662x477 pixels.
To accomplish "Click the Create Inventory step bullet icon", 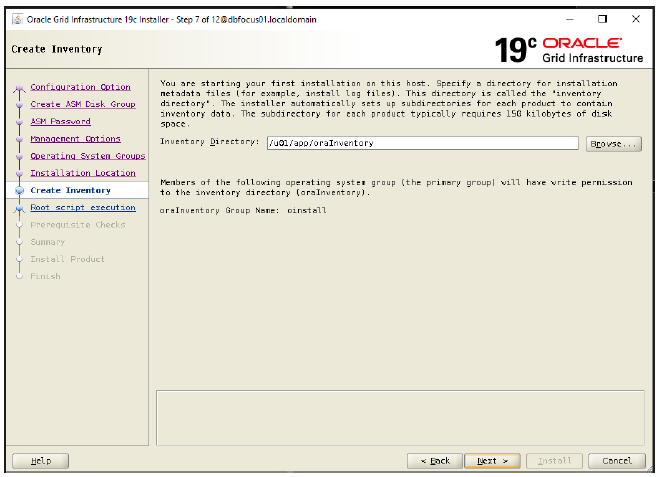I will coord(19,191).
